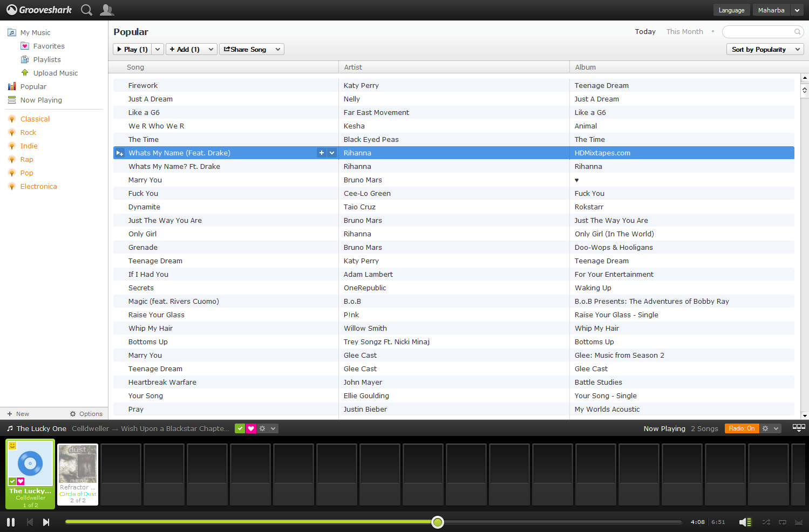Expand the Share Song dropdown arrow
Screen dimensions: 809x532
277,49
